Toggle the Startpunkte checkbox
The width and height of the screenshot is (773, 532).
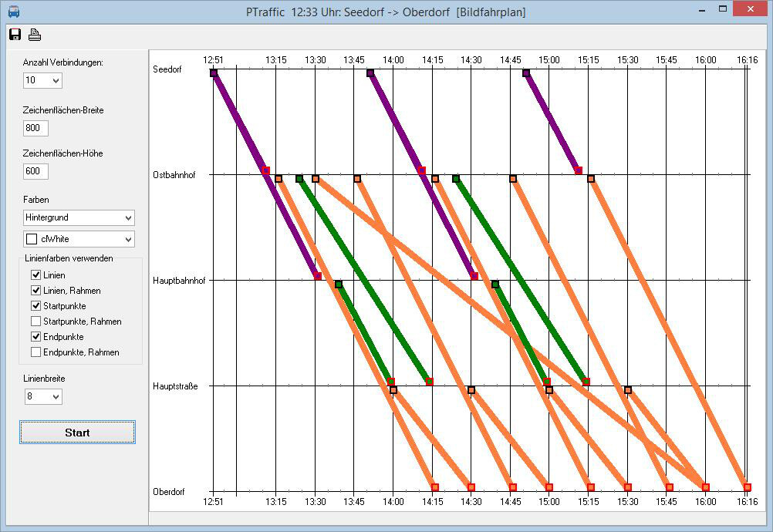tap(35, 306)
